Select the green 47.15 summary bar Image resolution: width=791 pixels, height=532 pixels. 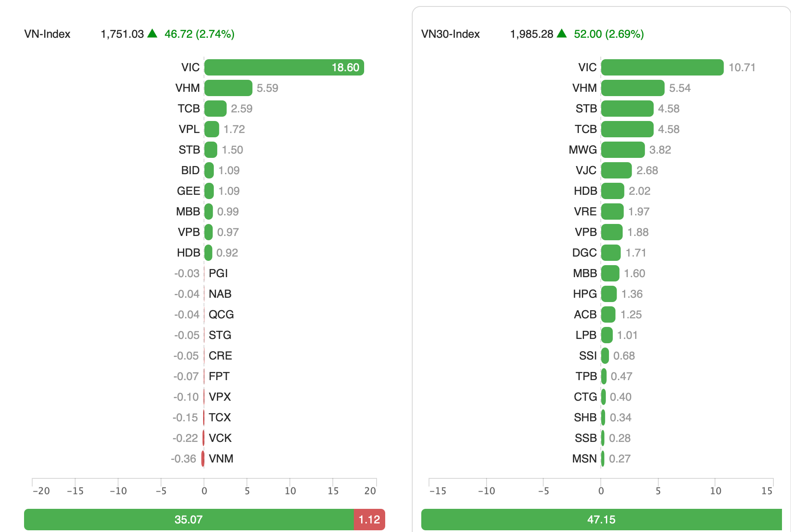601,520
